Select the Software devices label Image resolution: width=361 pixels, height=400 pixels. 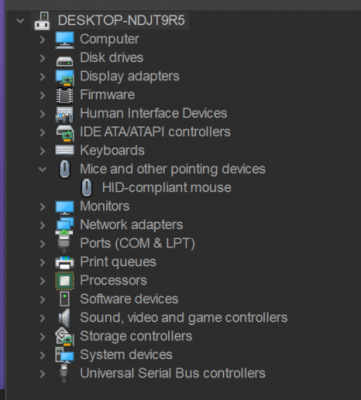point(129,299)
